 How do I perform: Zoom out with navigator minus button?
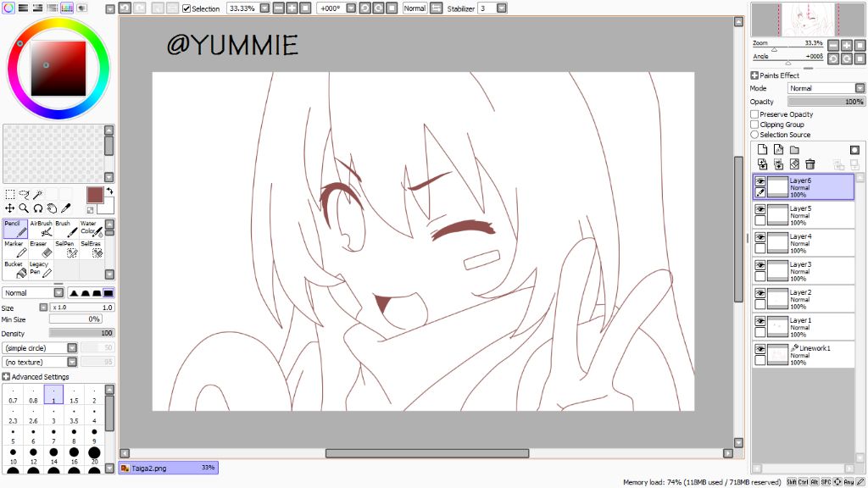pyautogui.click(x=833, y=46)
